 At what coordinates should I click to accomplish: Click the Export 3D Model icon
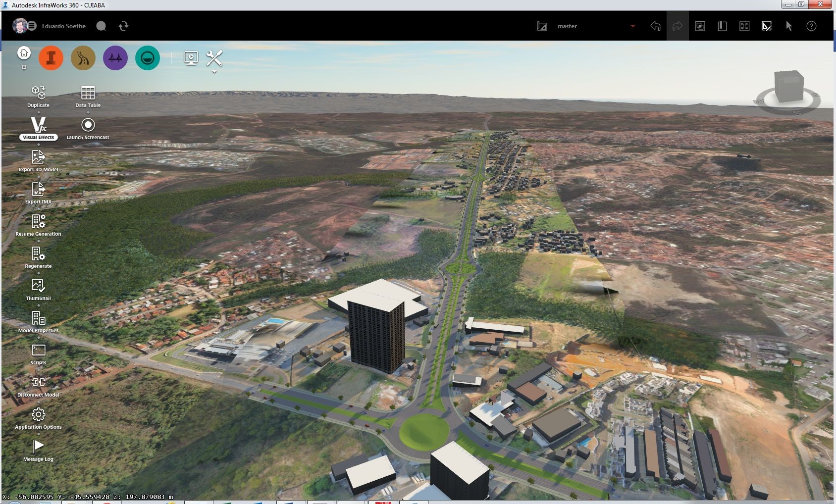coord(38,157)
